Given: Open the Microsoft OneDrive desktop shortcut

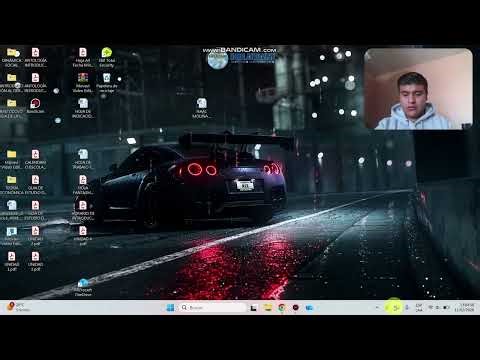Looking at the screenshot, I should (83, 287).
